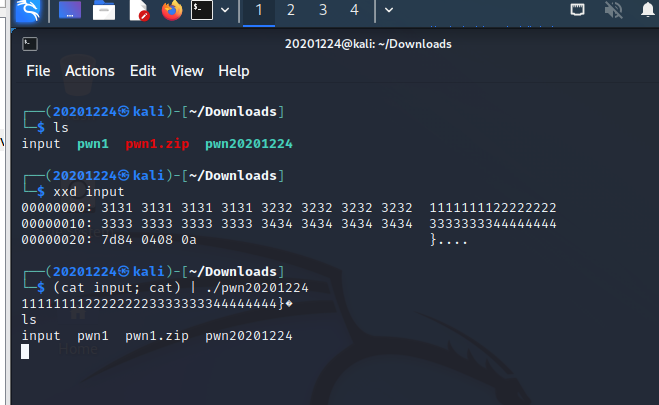Click the green 'pwn20201224' in first ls output
Viewport: 659px width, 405px height.
[249, 144]
